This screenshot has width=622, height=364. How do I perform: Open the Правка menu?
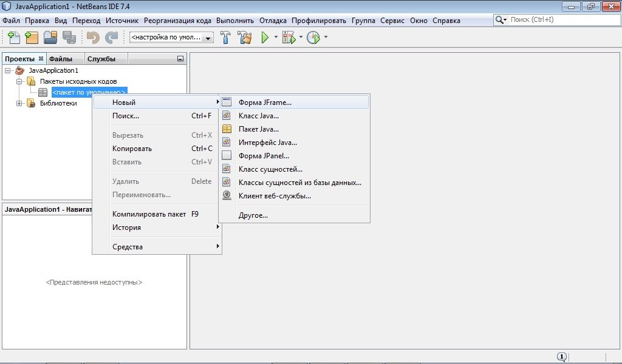(37, 21)
